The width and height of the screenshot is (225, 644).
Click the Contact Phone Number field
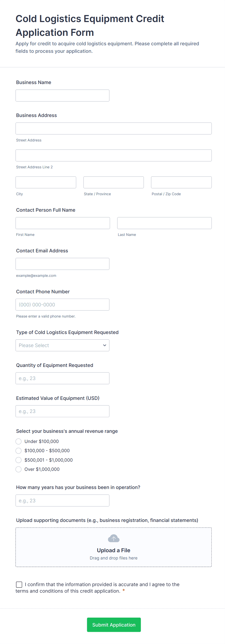pyautogui.click(x=62, y=304)
